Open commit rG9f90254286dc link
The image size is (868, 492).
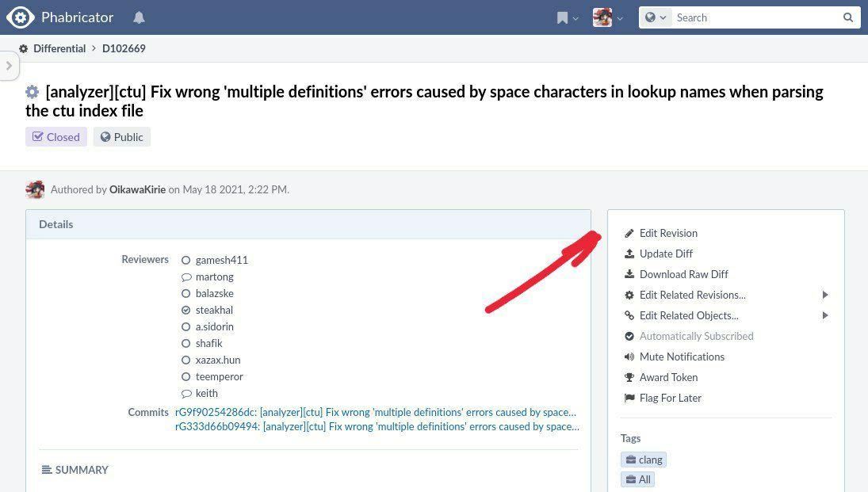tap(375, 412)
